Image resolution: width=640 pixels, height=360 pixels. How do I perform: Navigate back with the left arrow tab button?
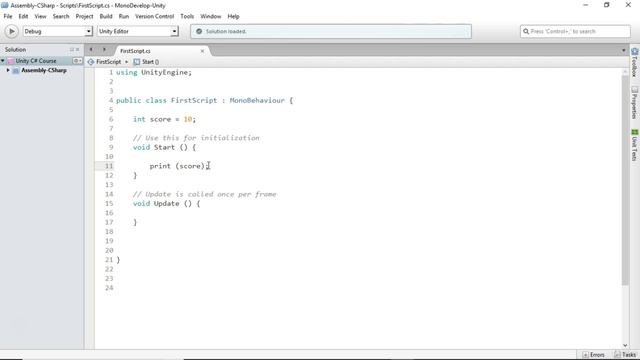point(91,49)
